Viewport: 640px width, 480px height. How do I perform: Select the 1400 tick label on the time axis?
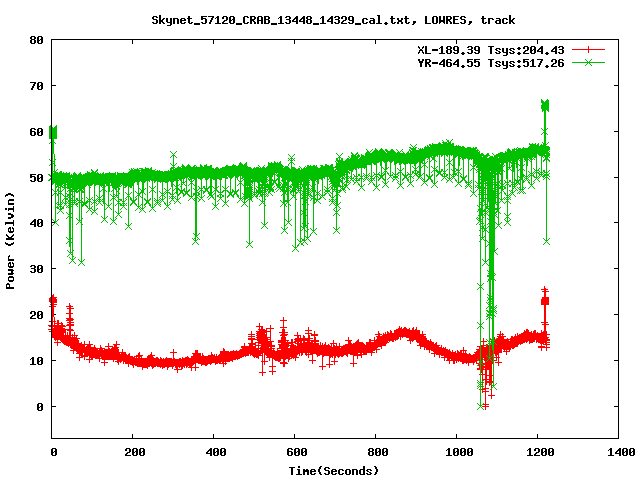[620, 452]
